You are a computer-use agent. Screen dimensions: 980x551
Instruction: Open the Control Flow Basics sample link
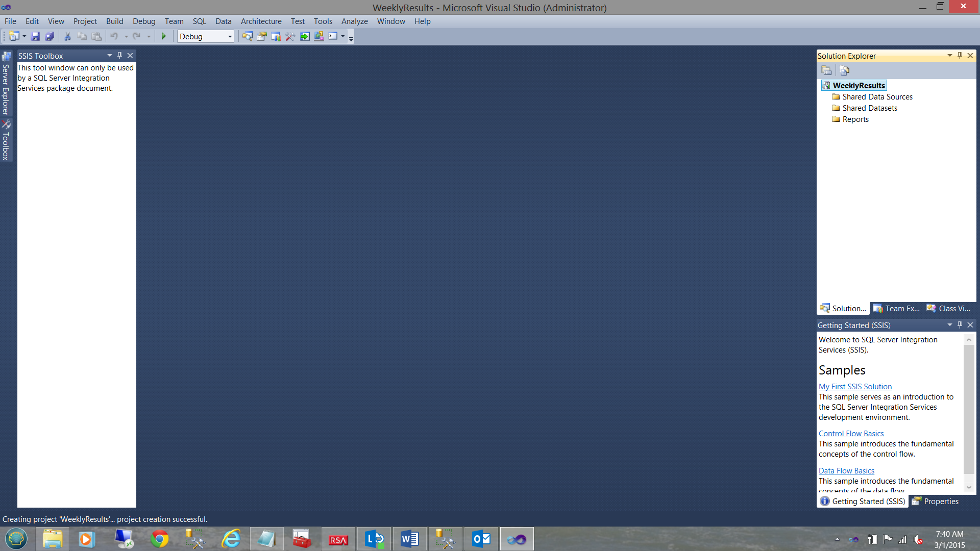851,434
